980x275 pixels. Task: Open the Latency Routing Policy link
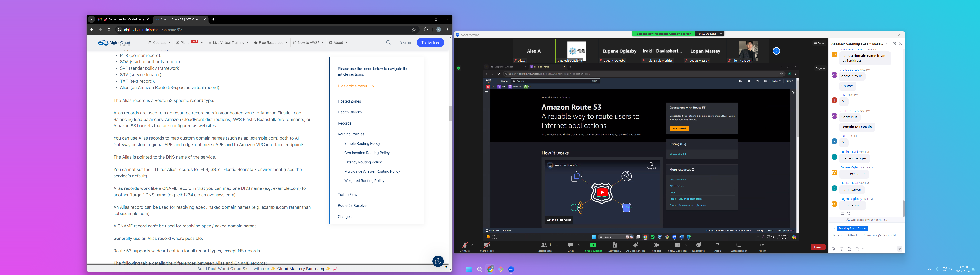[x=363, y=162]
